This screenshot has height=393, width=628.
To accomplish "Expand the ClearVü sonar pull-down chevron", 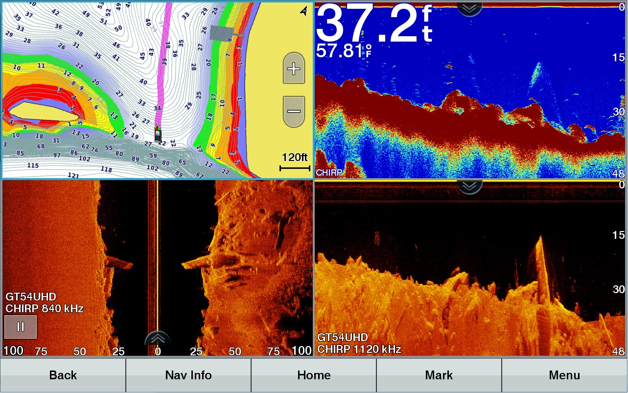I will tap(469, 186).
